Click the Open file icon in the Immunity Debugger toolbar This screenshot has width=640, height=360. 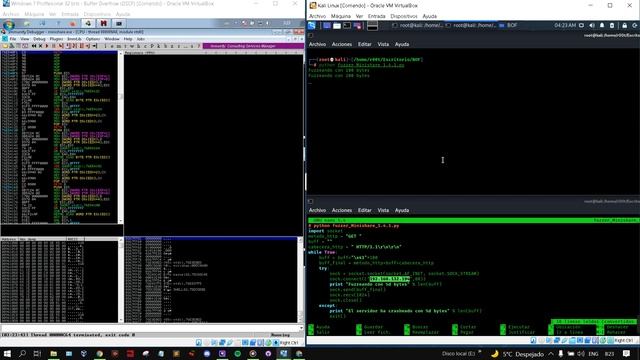point(5,46)
